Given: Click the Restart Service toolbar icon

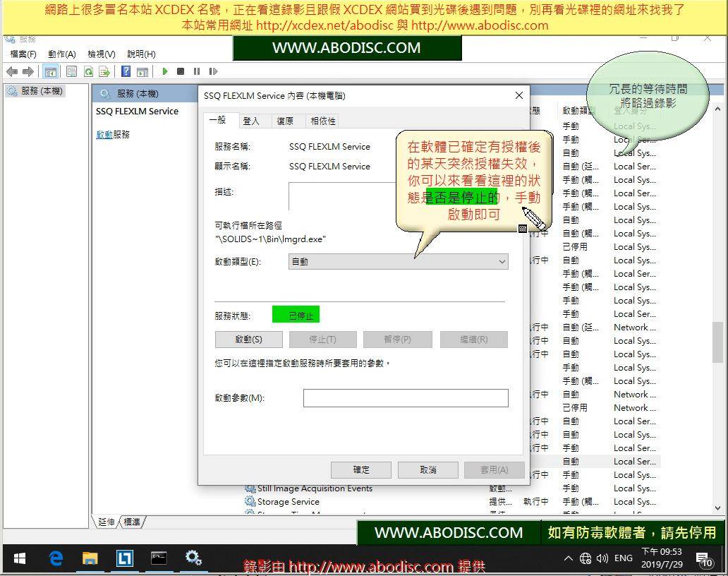Looking at the screenshot, I should pyautogui.click(x=213, y=71).
